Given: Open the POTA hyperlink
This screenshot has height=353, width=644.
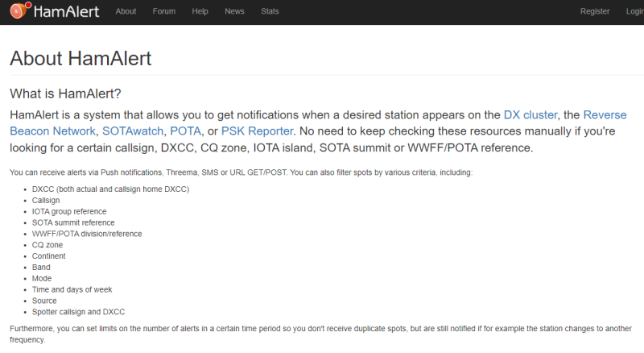Looking at the screenshot, I should pyautogui.click(x=185, y=131).
